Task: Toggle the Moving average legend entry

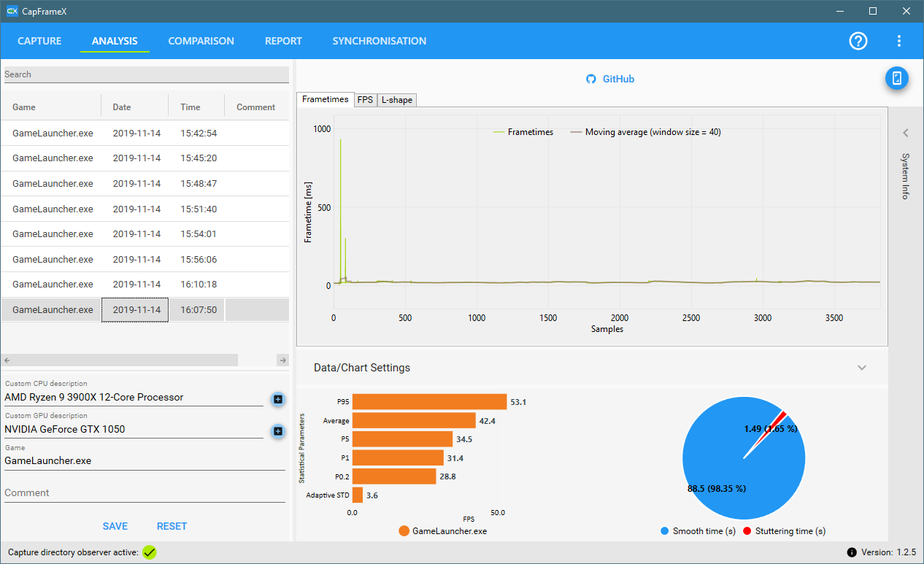Action: click(x=646, y=132)
